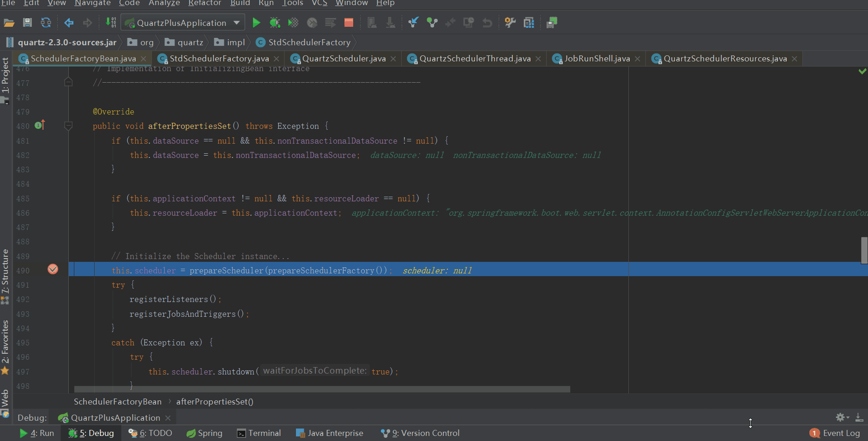Open the 4: Run tool window
The width and height of the screenshot is (868, 441).
click(x=37, y=433)
